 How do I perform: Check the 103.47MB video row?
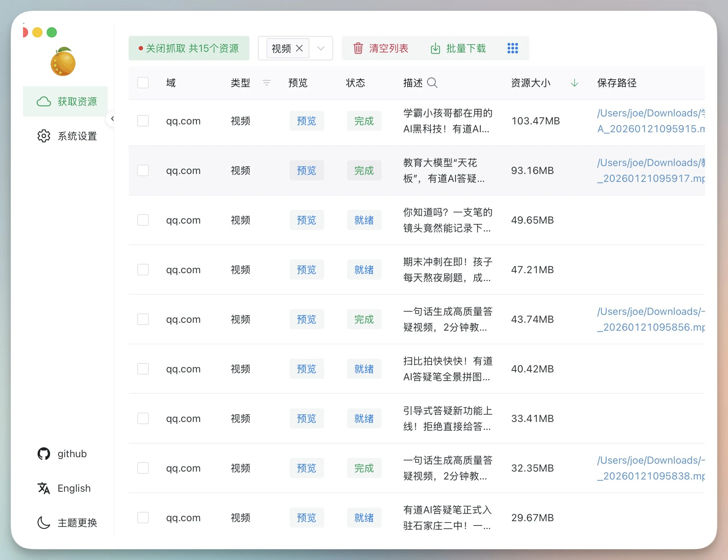pos(143,121)
